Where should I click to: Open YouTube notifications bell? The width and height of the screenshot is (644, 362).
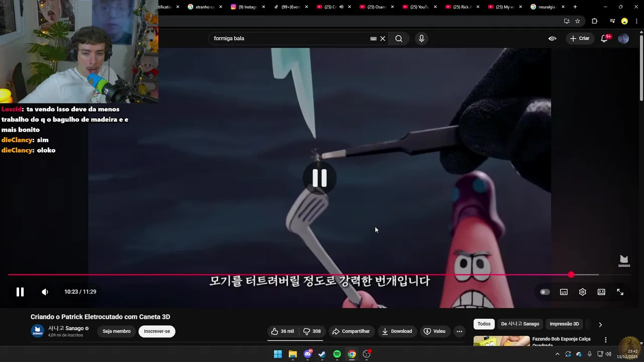tap(605, 39)
